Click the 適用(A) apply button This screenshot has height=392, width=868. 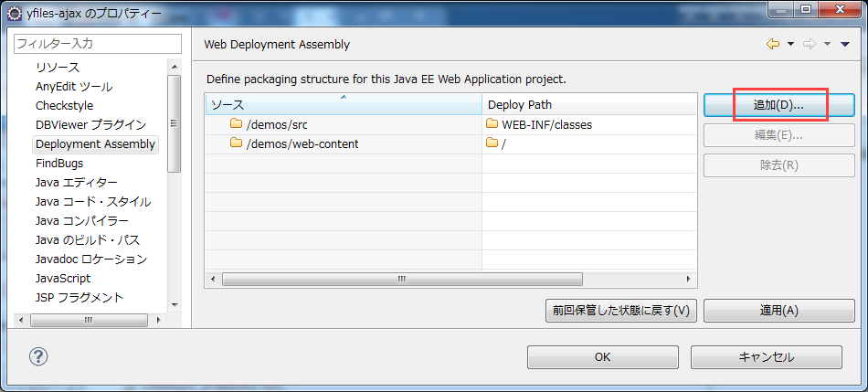(x=778, y=311)
